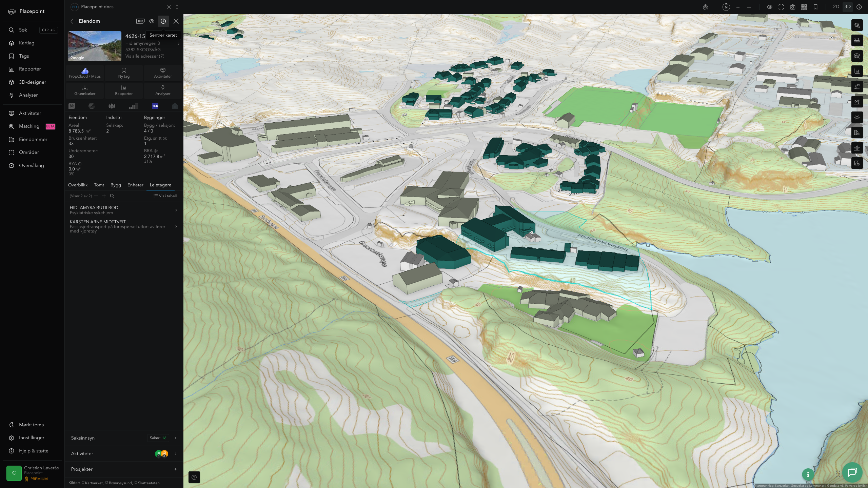The width and height of the screenshot is (868, 488).
Task: Click the PropCloud / Maps button
Action: point(85,73)
